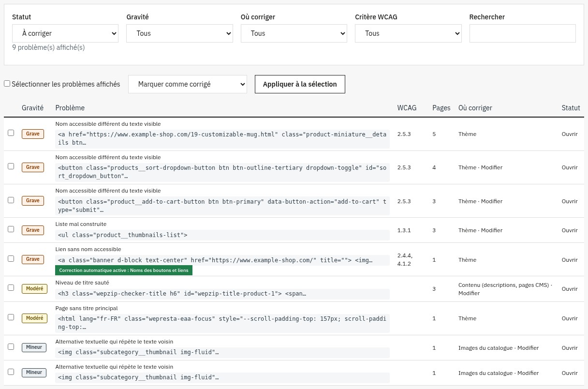
Task: Click Ouvrir for the sort dropdown button issue
Action: tap(570, 167)
